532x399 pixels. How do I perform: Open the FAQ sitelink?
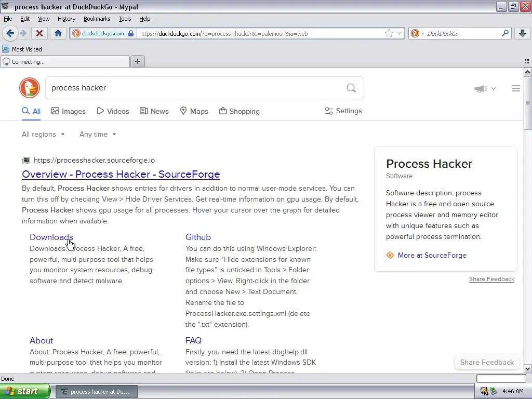pos(193,341)
